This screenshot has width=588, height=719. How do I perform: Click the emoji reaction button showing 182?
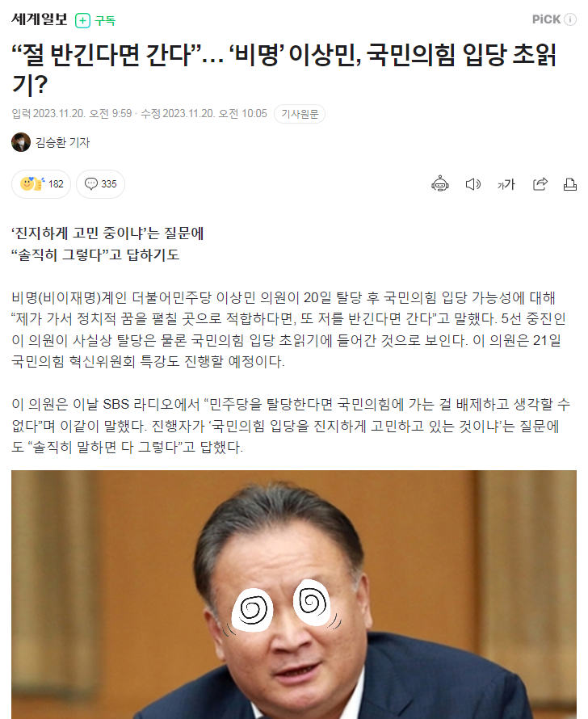click(41, 184)
